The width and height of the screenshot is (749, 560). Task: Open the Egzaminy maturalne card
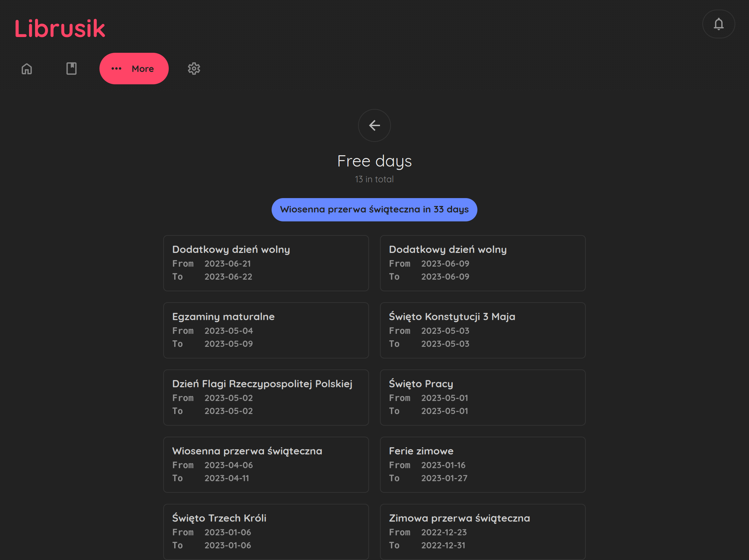coord(266,330)
